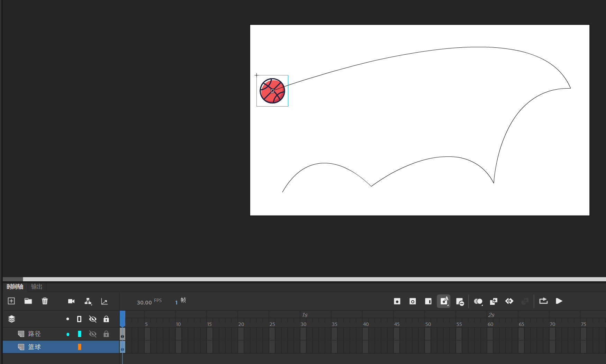606x364 pixels.
Task: Create a new layer folder
Action: [28, 301]
